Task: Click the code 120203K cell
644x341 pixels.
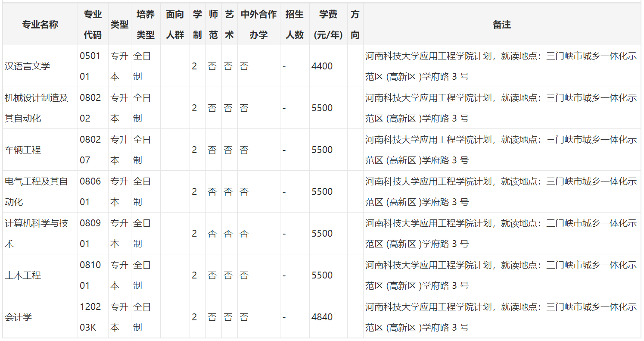Action: [x=92, y=316]
